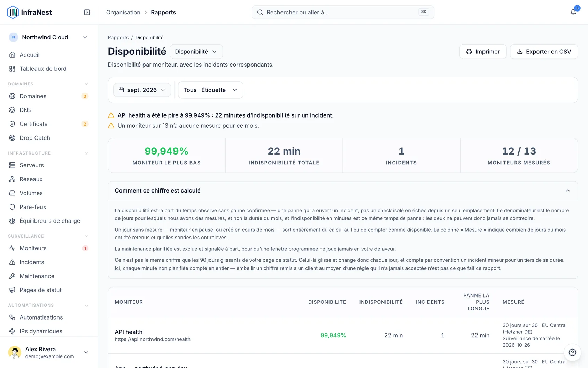The image size is (588, 368).
Task: Click the Maintenance wrench icon
Action: (12, 276)
